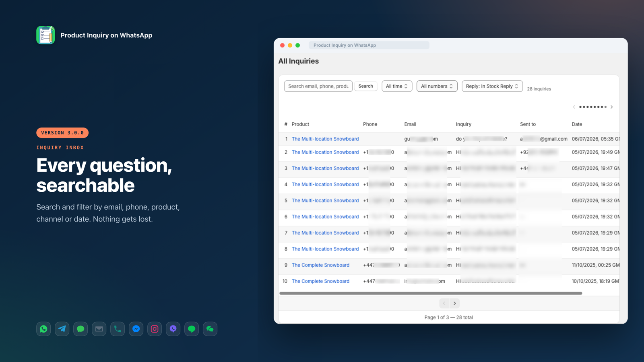This screenshot has height=362, width=644.
Task: Click the phone call channel icon
Action: pyautogui.click(x=118, y=329)
